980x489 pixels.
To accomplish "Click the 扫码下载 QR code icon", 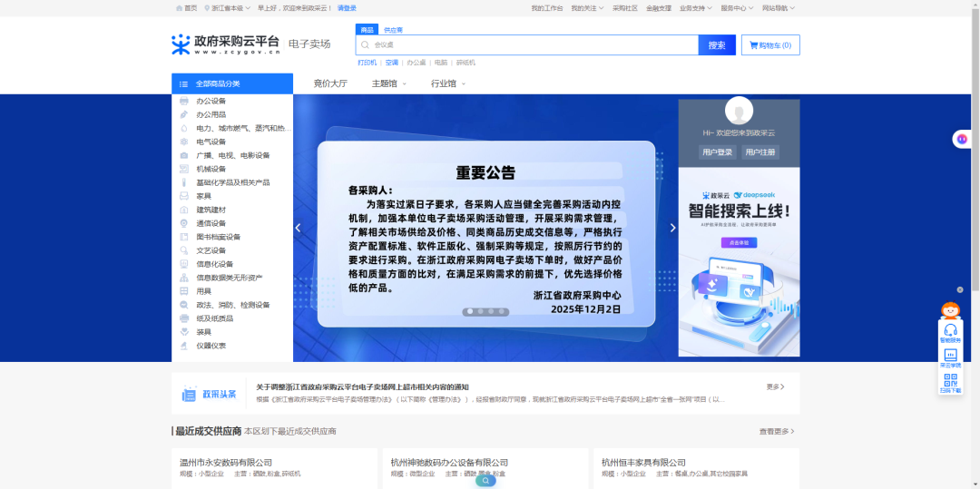I will point(950,382).
